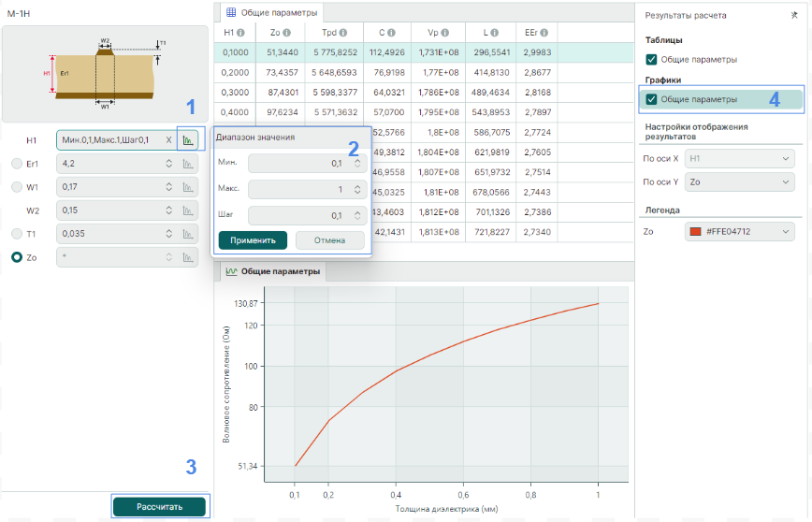Image resolution: width=812 pixels, height=522 pixels.
Task: Show info for C column header
Action: 391,33
